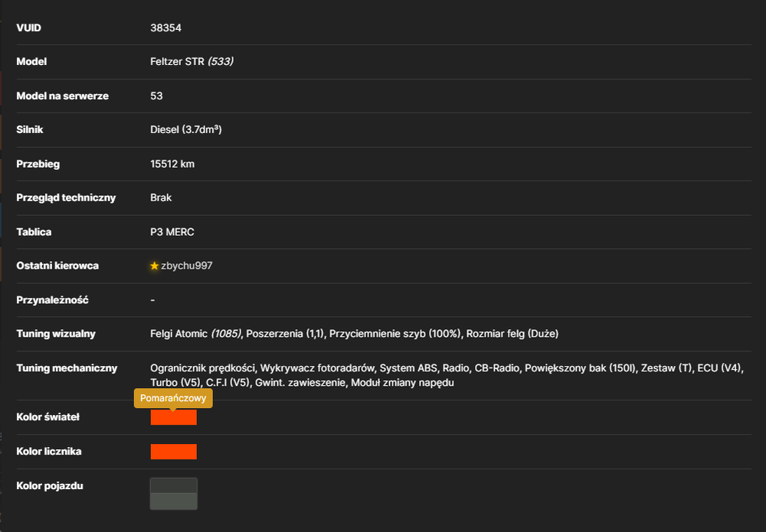Click the model ID (533) text
The height and width of the screenshot is (532, 766).
coord(221,61)
